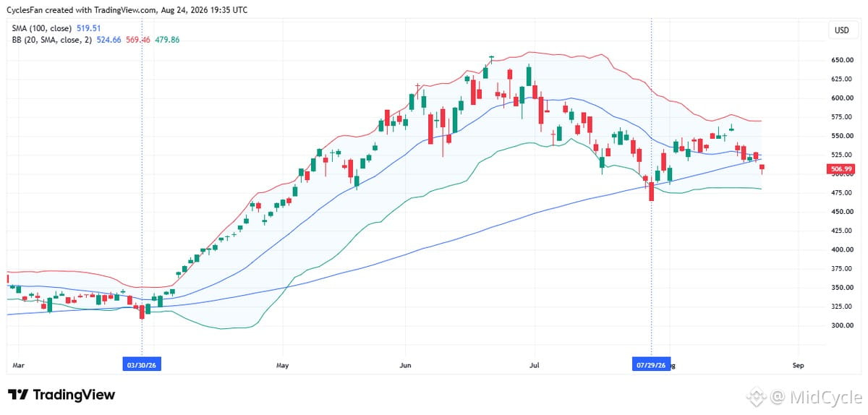Viewport: 868px width, 415px height.
Task: Click the 550.00 price axis label
Action: click(843, 136)
